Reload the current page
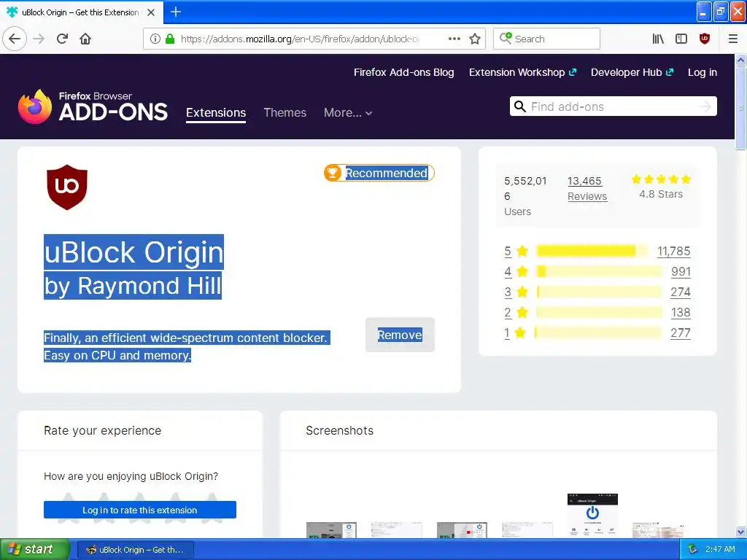Viewport: 747px width, 560px height. click(63, 39)
